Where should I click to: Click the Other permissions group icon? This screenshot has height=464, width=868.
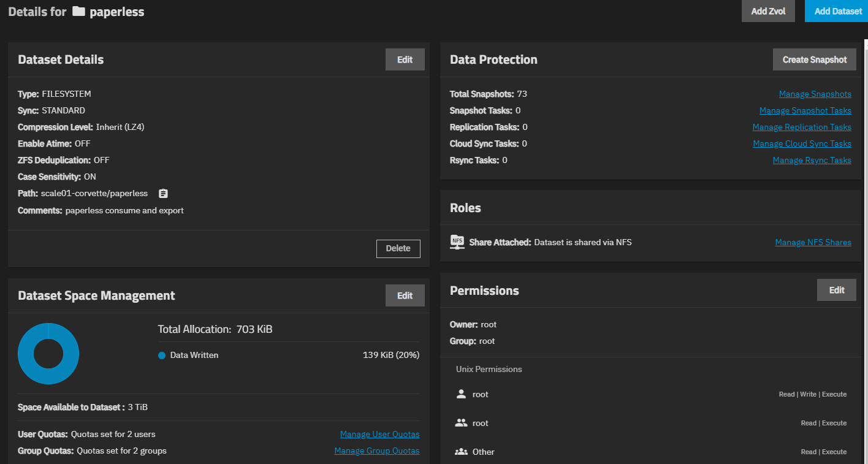[x=461, y=452]
